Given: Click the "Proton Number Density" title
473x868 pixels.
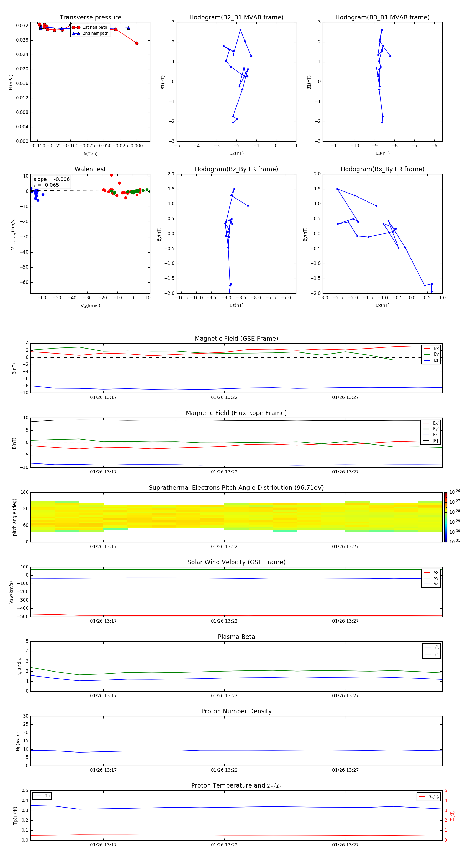Looking at the screenshot, I should click(x=236, y=712).
